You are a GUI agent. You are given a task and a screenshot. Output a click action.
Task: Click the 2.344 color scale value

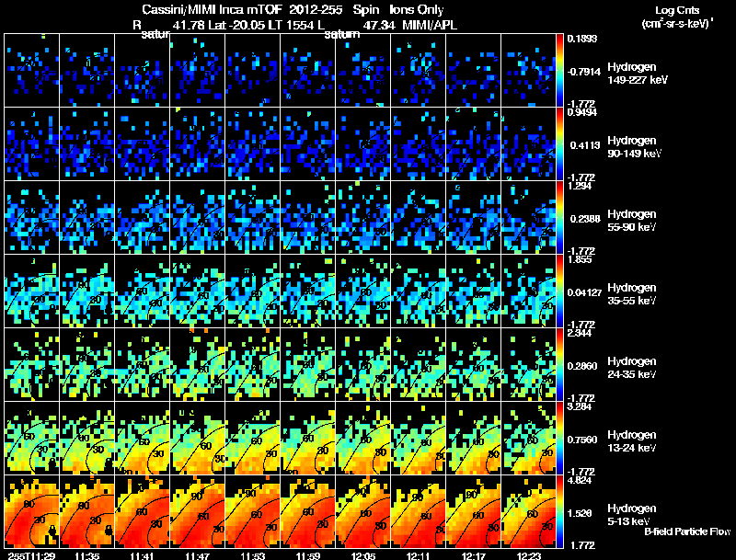point(580,333)
